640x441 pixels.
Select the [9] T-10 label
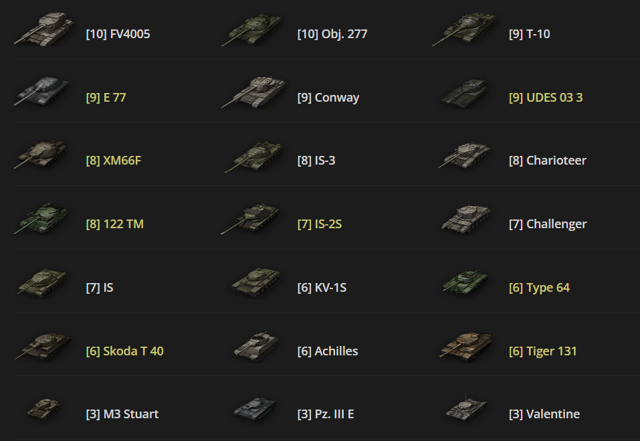tap(529, 34)
